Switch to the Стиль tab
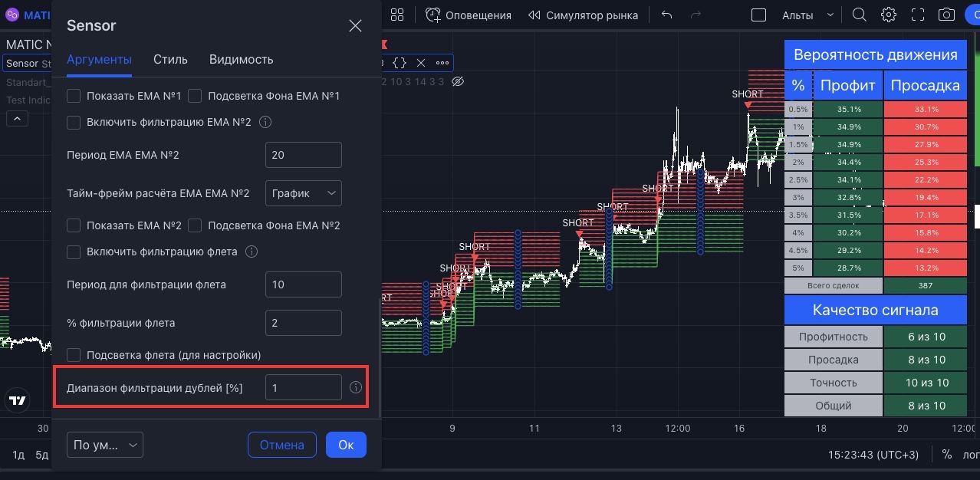The width and height of the screenshot is (980, 480). 170,59
